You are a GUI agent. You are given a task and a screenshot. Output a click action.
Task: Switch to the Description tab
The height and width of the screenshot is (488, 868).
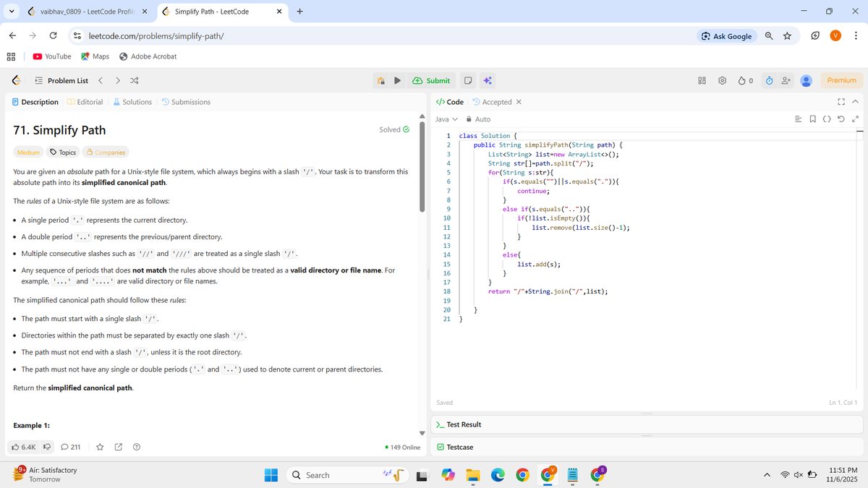coord(35,102)
